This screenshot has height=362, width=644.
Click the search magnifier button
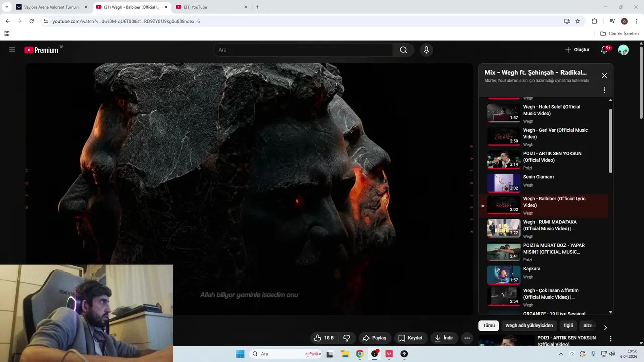coord(404,50)
